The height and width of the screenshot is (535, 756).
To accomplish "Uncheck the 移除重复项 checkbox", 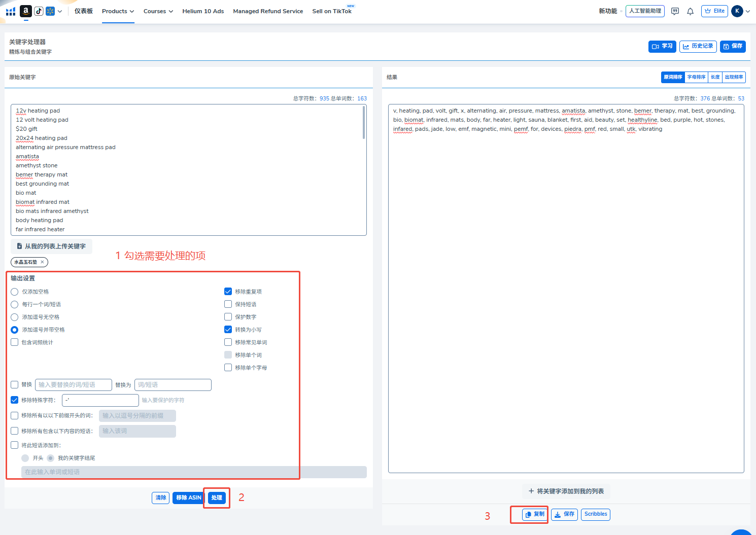I will pyautogui.click(x=228, y=292).
